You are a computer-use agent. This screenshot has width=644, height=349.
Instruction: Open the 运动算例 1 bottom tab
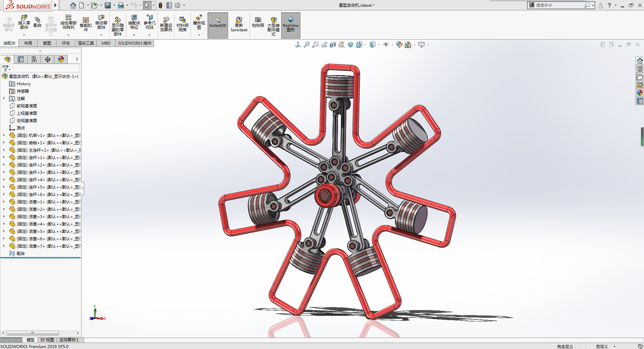tap(69, 340)
